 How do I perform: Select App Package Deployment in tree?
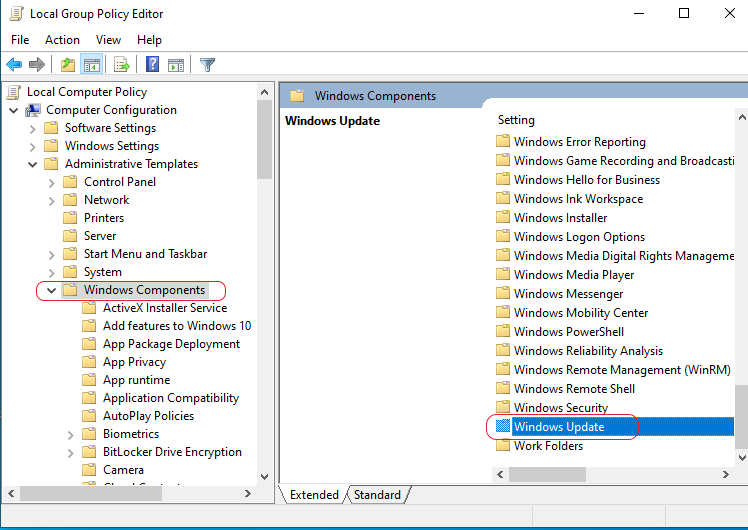[171, 344]
